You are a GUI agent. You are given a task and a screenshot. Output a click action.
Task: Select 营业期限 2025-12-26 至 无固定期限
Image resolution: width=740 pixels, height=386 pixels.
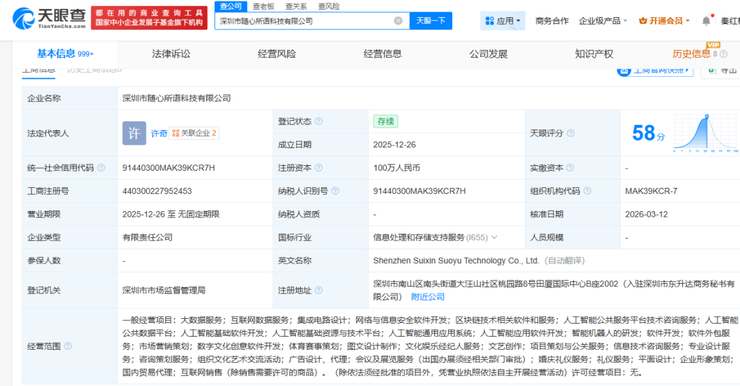(x=171, y=214)
